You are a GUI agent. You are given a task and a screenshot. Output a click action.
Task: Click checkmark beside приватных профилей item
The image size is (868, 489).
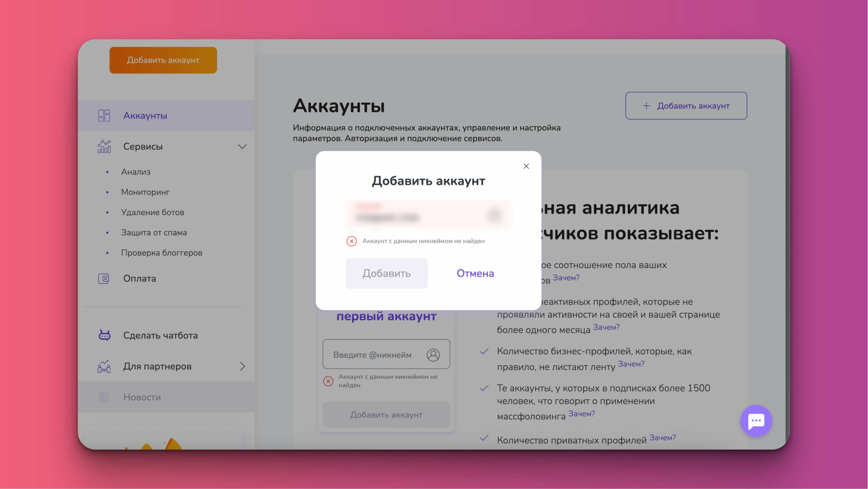[485, 438]
